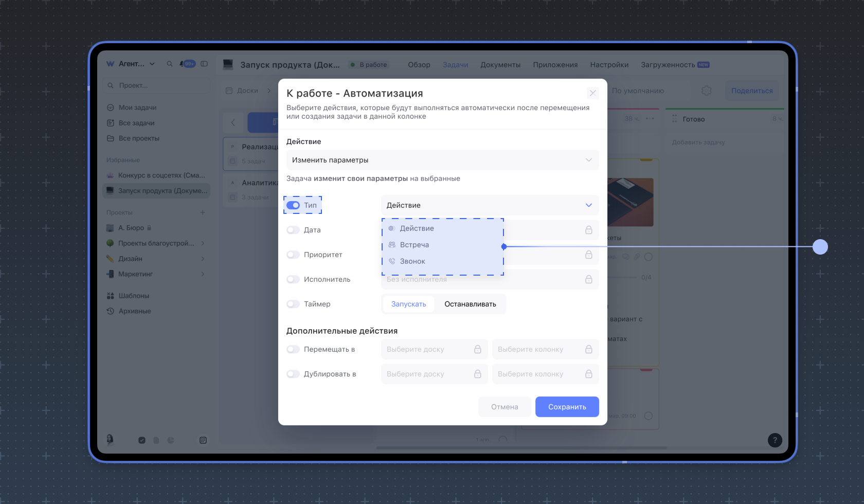Click the plus icon next to Проекты
Viewport: 864px width, 504px height.
(203, 212)
